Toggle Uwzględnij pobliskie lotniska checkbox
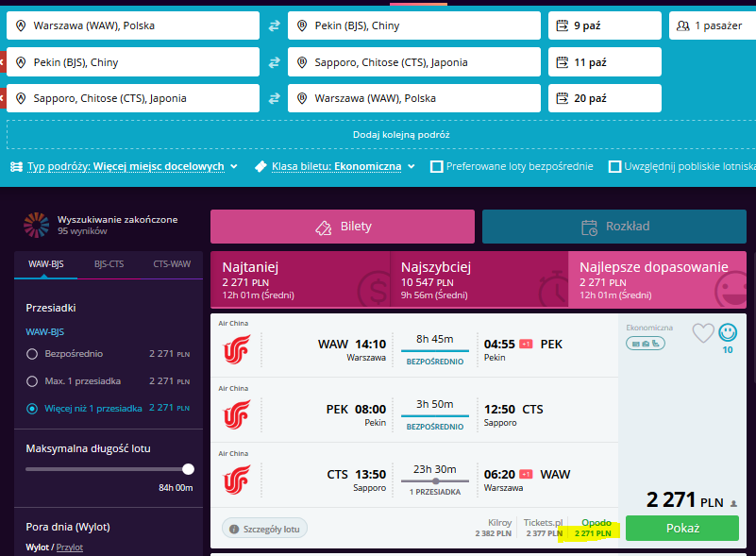 pyautogui.click(x=614, y=167)
